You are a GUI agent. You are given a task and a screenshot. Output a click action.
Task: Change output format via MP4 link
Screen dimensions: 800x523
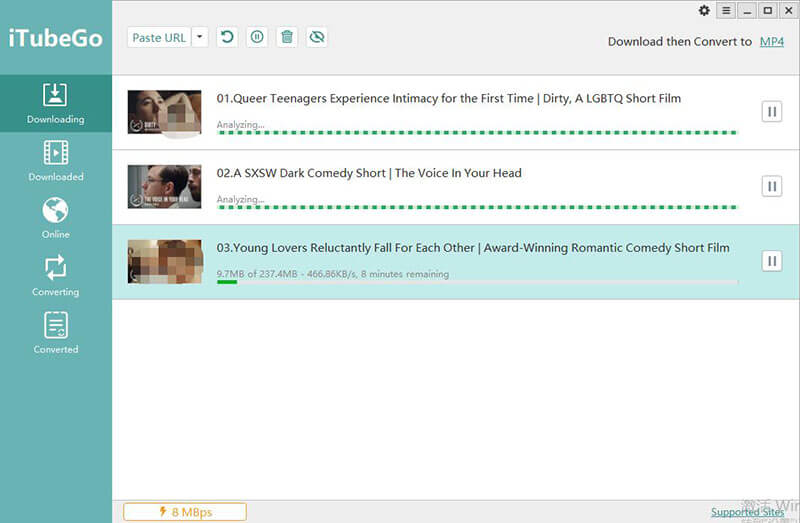click(x=771, y=41)
